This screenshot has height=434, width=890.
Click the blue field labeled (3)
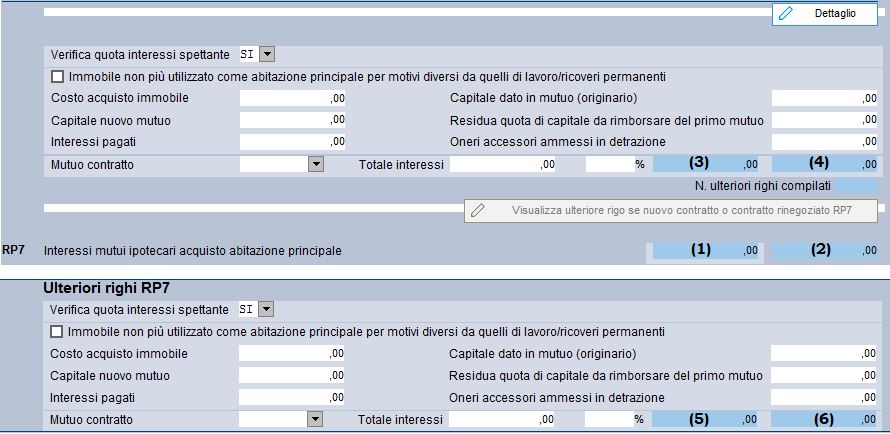706,165
